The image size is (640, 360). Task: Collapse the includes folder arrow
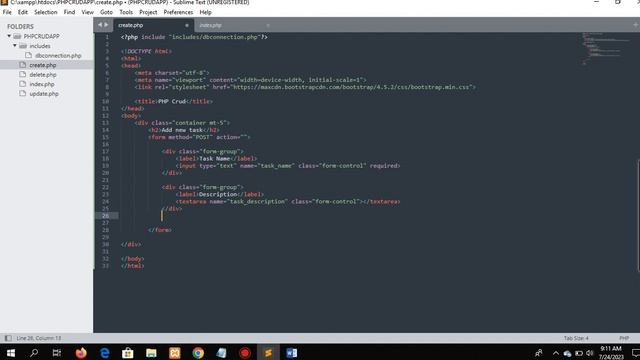(x=15, y=46)
